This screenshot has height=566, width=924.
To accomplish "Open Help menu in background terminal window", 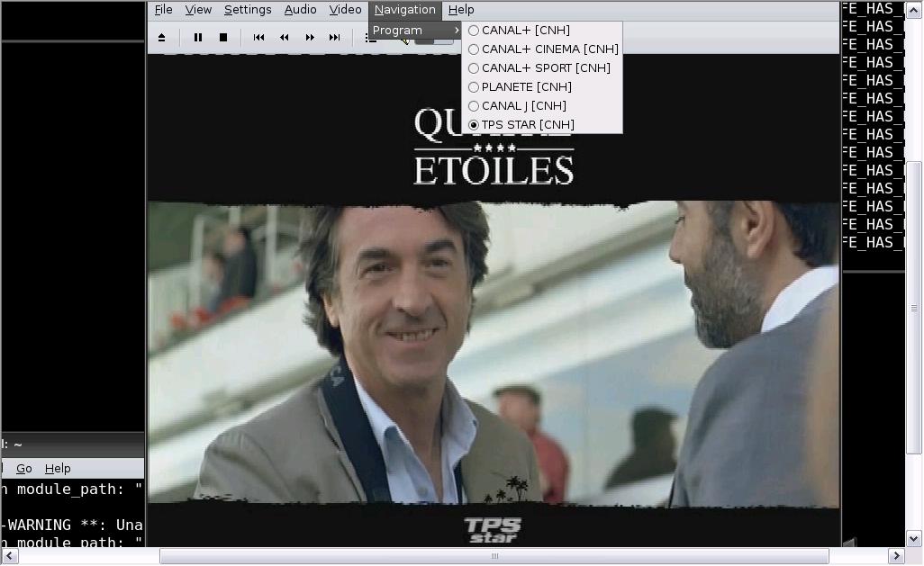I will 58,468.
